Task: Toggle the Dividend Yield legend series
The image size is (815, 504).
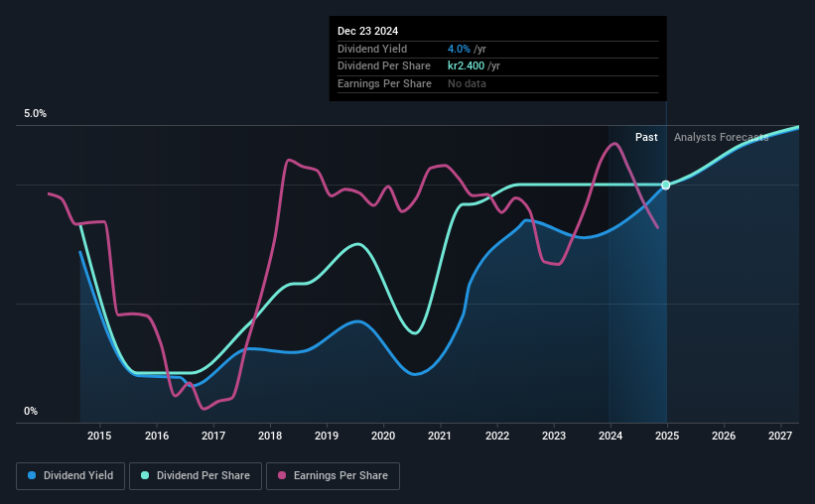Action: click(x=70, y=476)
